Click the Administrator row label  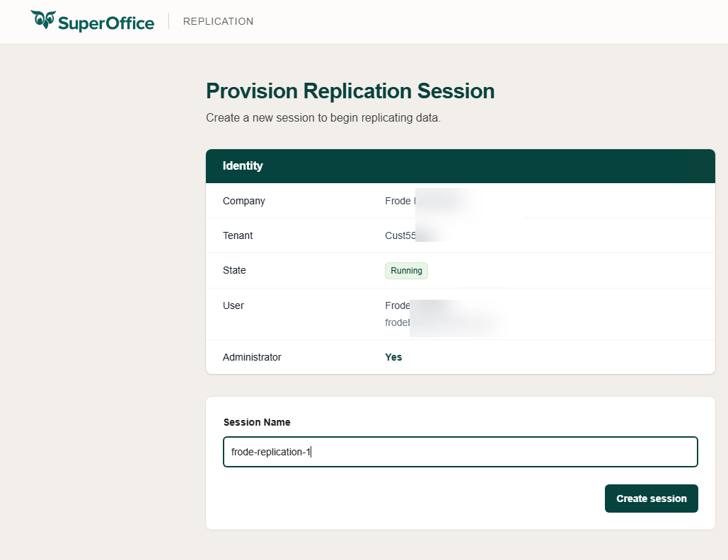point(251,357)
